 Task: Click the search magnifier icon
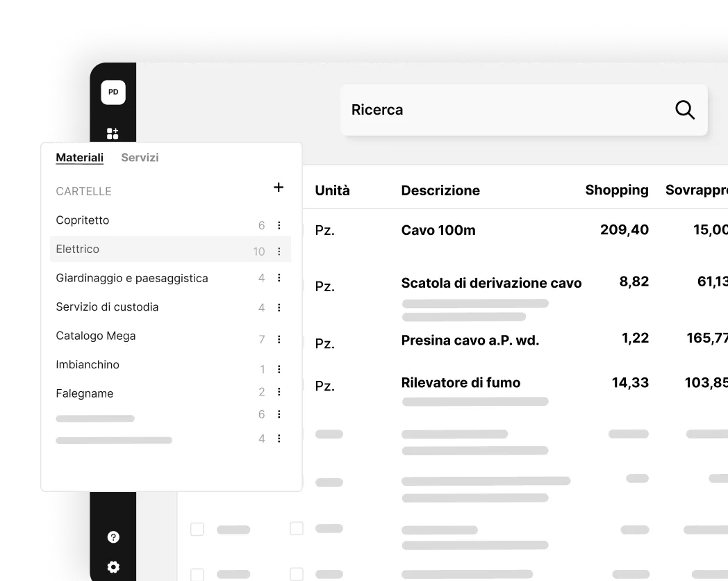pyautogui.click(x=684, y=110)
